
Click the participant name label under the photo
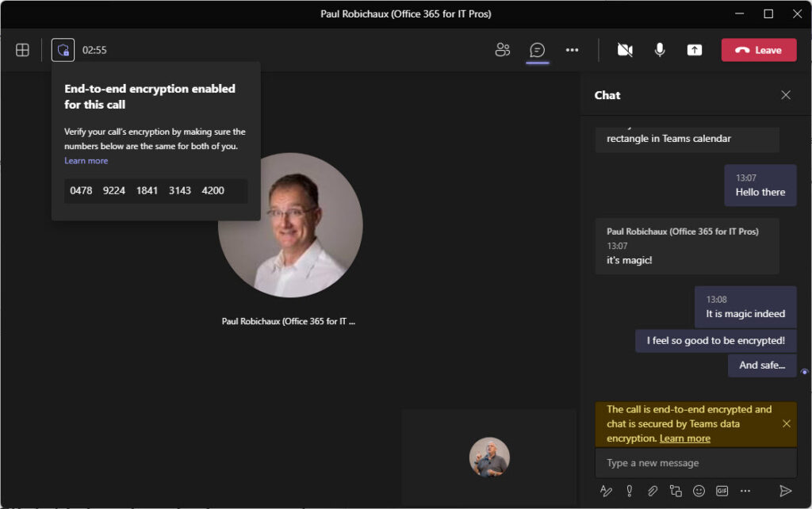[x=289, y=322]
